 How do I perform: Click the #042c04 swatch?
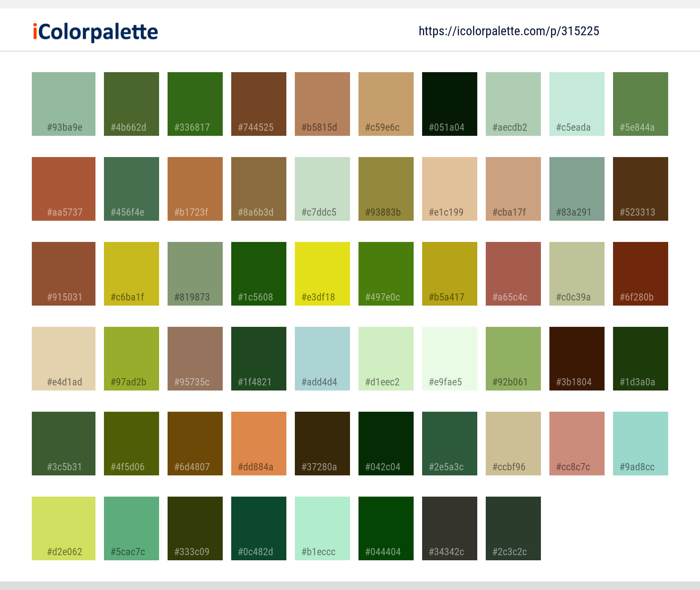(x=386, y=444)
